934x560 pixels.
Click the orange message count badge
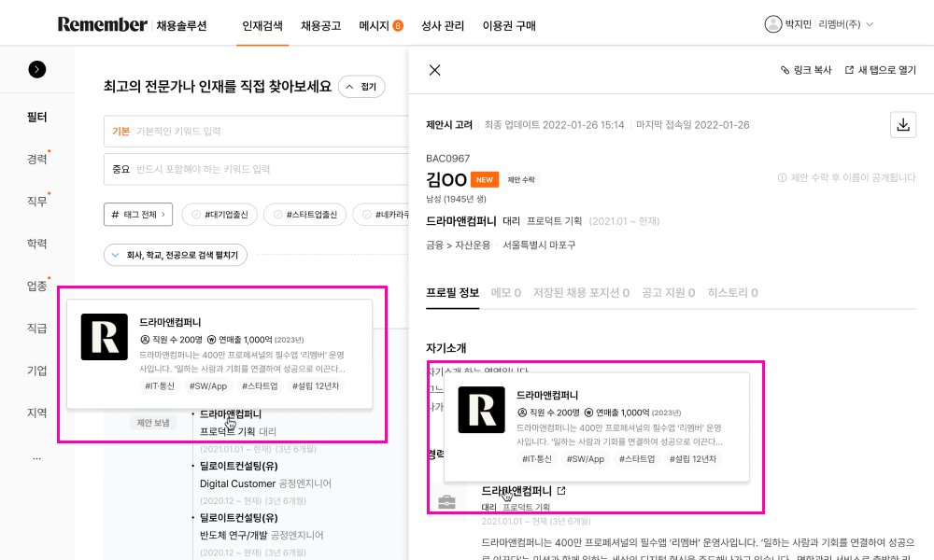(398, 25)
